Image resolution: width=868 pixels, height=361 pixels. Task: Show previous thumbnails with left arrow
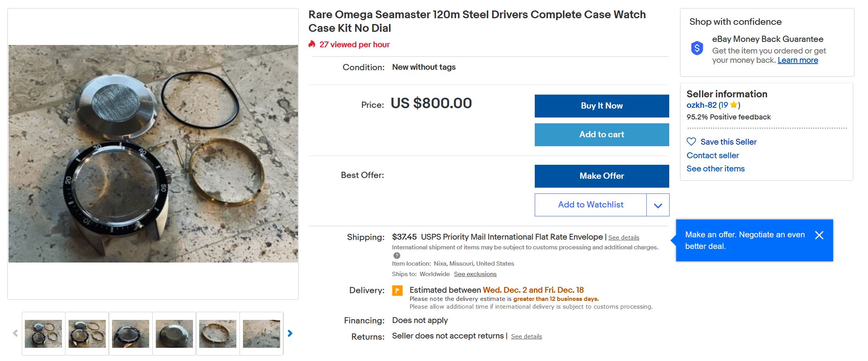pos(15,333)
